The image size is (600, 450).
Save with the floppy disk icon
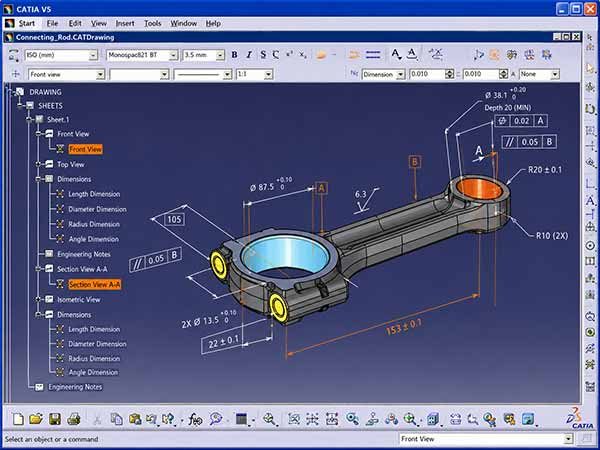55,419
